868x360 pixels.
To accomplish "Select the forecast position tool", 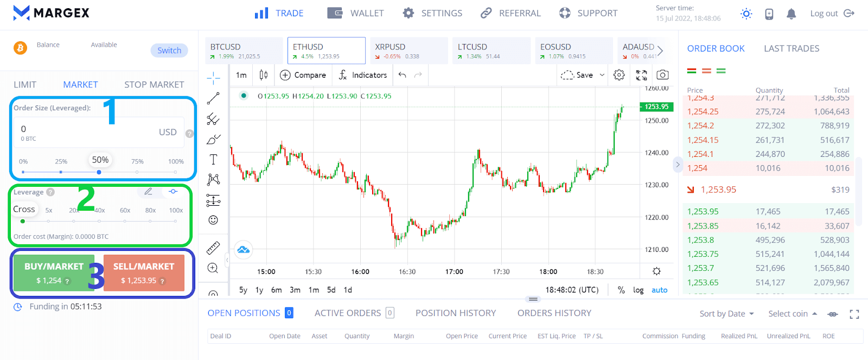I will [x=213, y=200].
